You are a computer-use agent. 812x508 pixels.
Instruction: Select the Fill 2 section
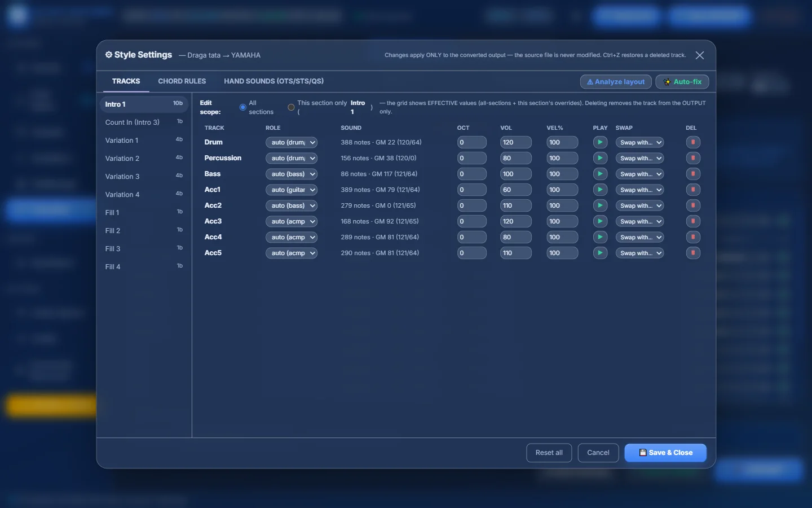point(144,231)
